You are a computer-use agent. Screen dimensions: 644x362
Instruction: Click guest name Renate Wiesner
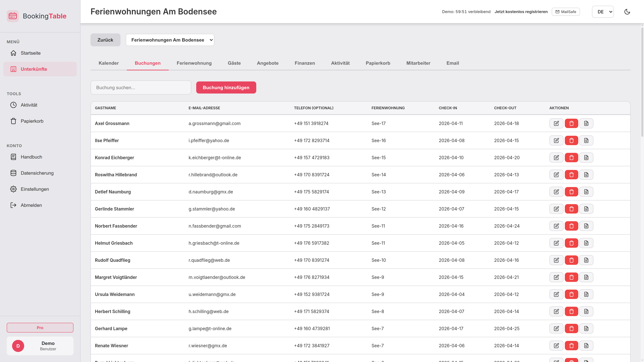pyautogui.click(x=111, y=346)
